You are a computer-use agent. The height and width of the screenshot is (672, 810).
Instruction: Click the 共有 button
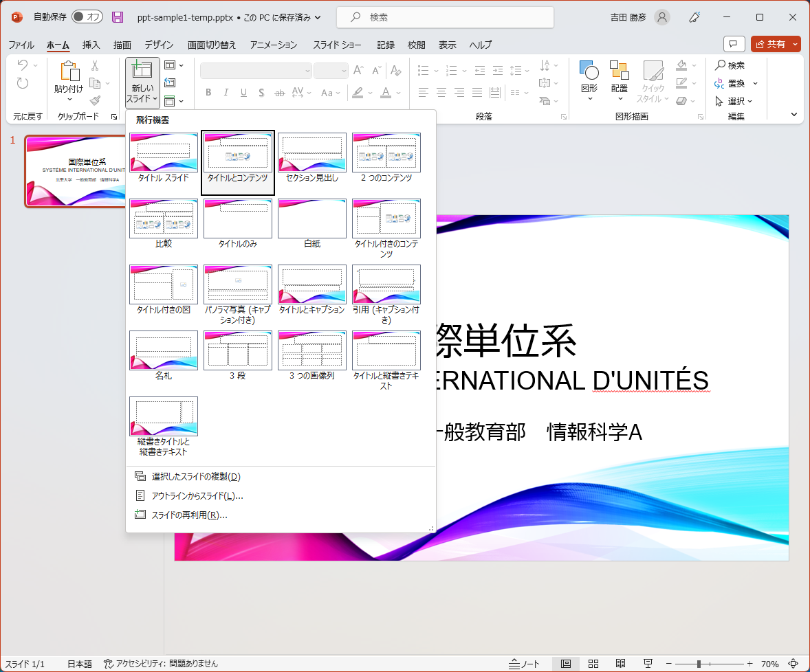[774, 43]
